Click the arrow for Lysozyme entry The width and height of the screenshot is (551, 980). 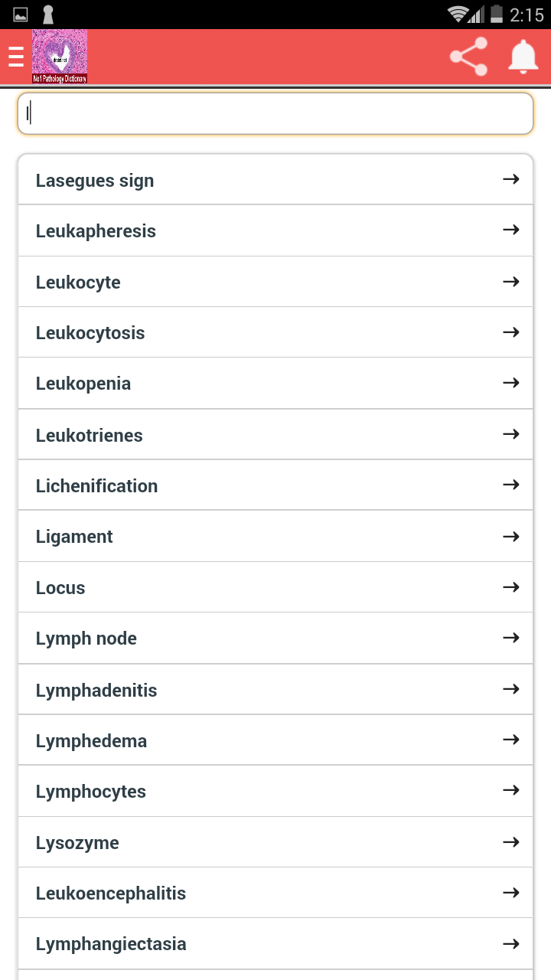coord(510,841)
